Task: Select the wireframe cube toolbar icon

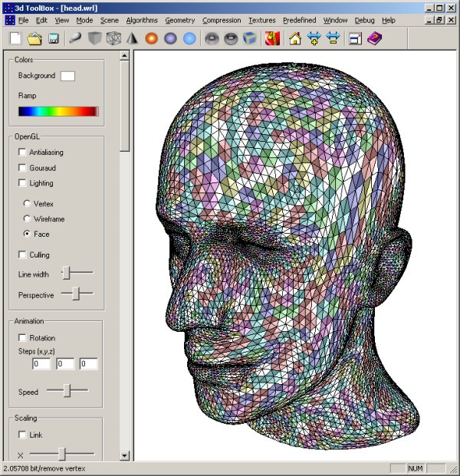Action: 113,38
